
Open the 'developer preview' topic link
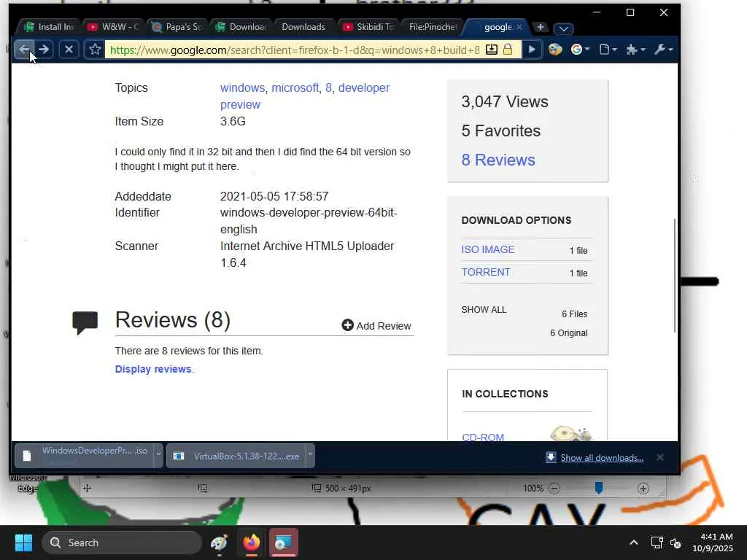pos(305,96)
